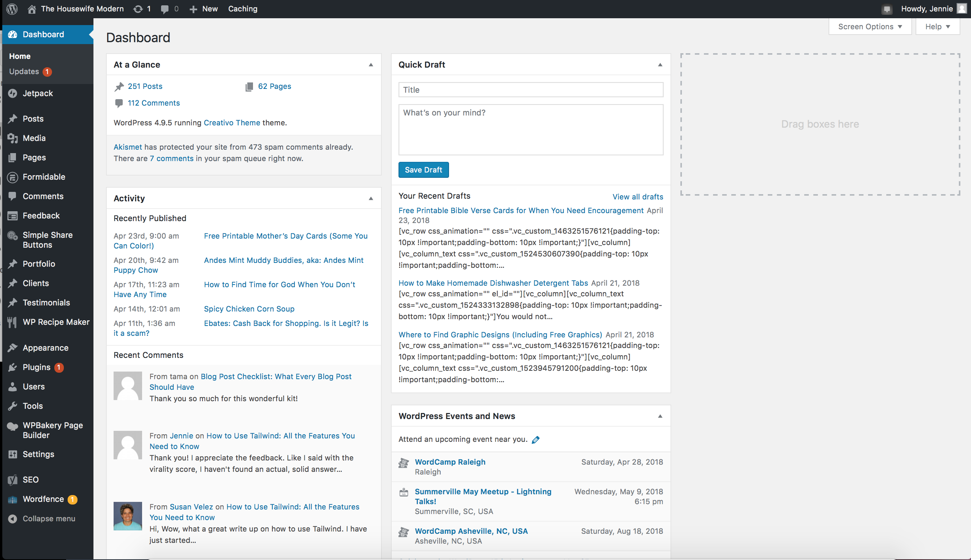Click the Tools wrench icon in sidebar
This screenshot has height=560, width=971.
coord(13,406)
